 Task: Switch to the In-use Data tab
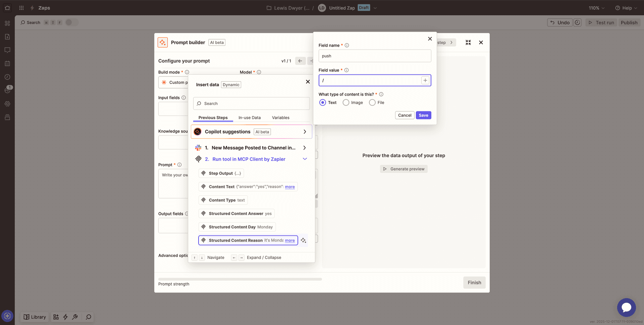point(249,118)
